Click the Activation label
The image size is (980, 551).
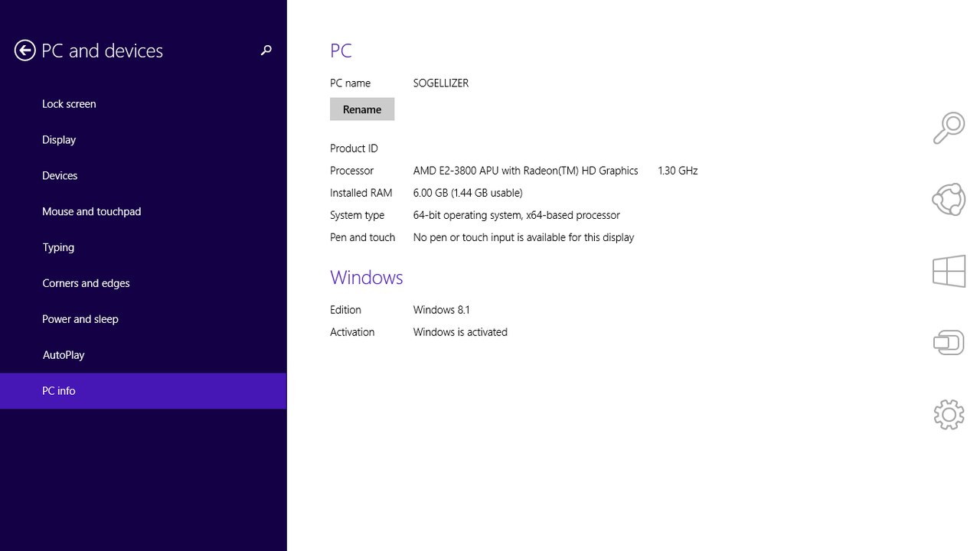(352, 332)
